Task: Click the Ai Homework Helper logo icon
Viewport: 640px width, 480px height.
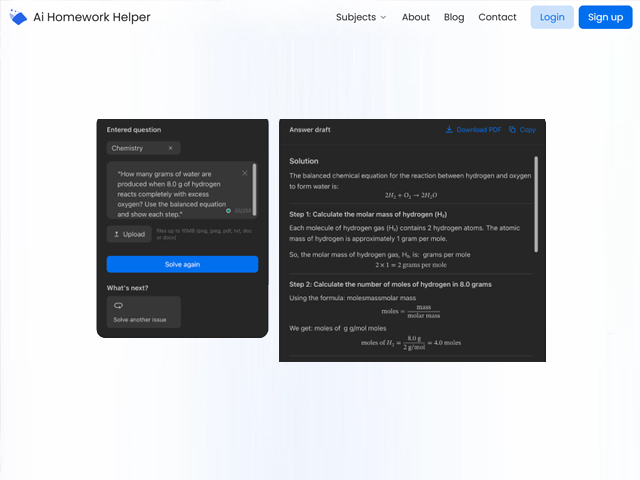Action: 18,17
